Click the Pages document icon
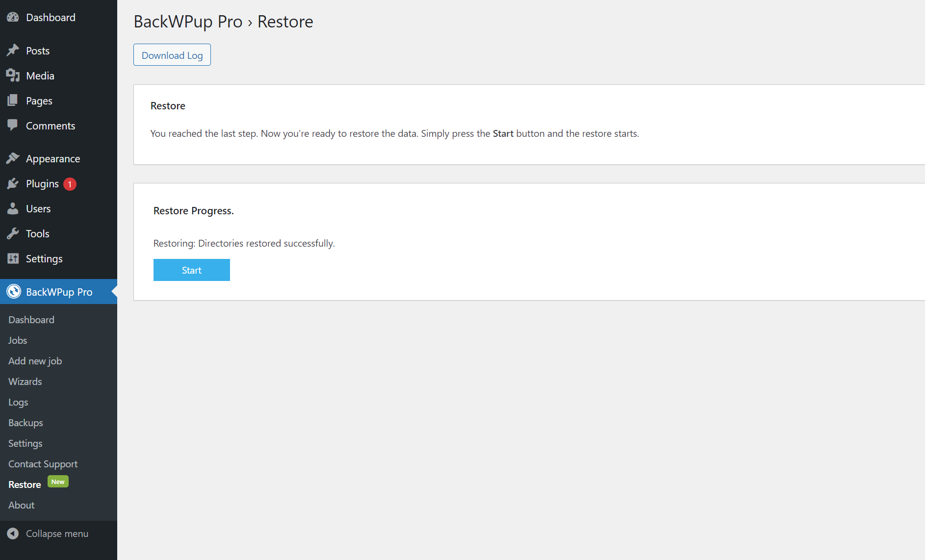The image size is (925, 560). pos(13,101)
